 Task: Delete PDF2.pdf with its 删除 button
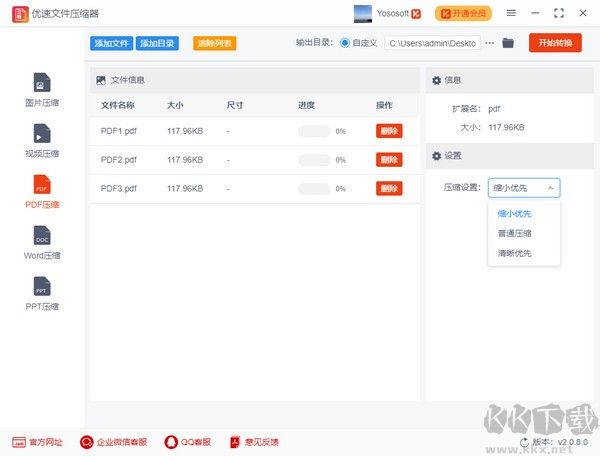[389, 160]
